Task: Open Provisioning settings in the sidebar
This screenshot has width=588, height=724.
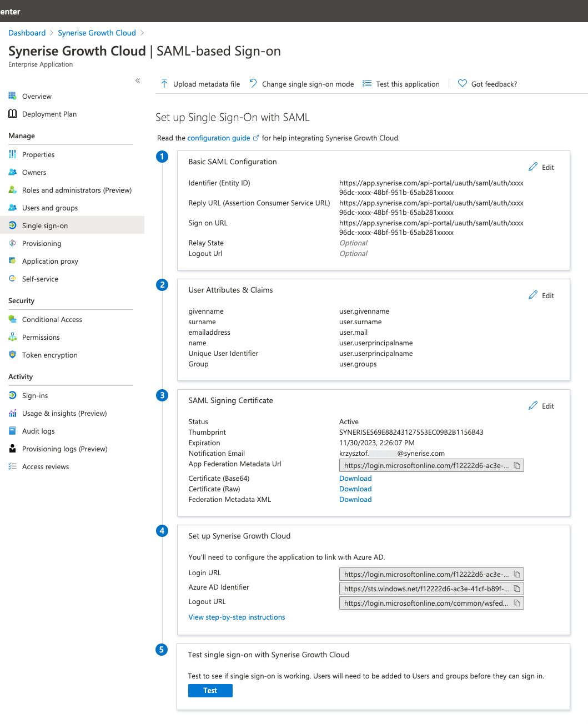Action: tap(41, 243)
